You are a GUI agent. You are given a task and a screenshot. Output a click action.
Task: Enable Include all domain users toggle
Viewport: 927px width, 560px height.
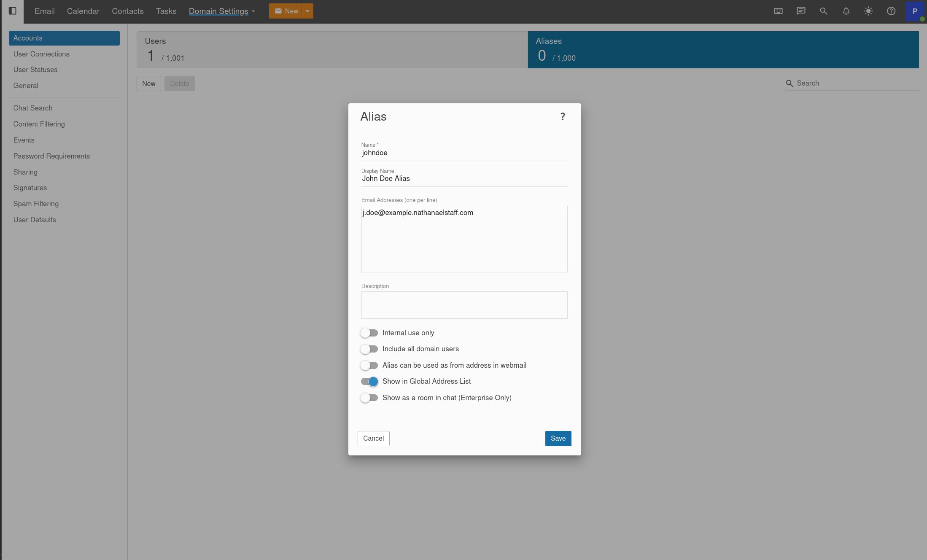369,349
